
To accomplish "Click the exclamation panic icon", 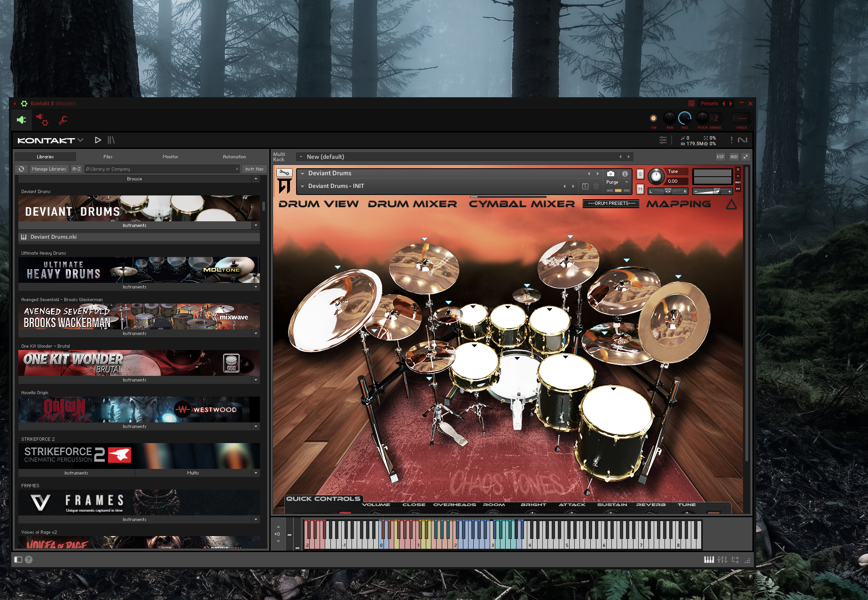I will [x=731, y=140].
